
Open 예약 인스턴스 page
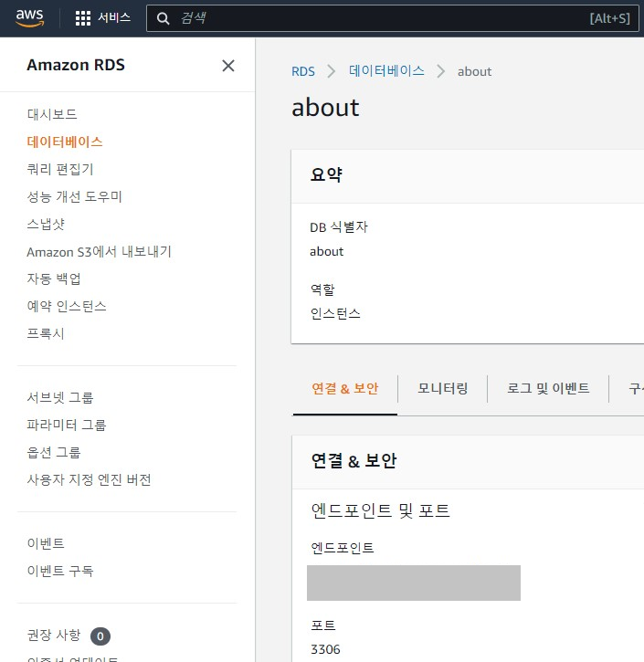(x=67, y=306)
